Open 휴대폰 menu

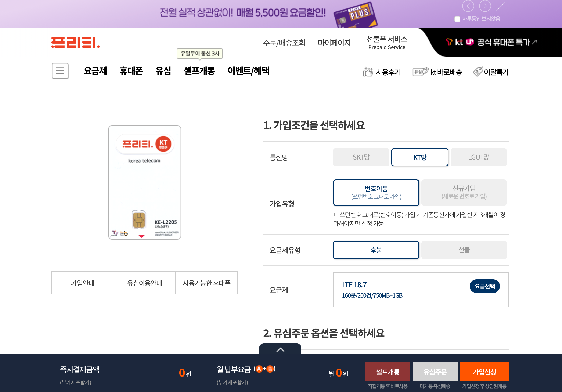tap(131, 71)
